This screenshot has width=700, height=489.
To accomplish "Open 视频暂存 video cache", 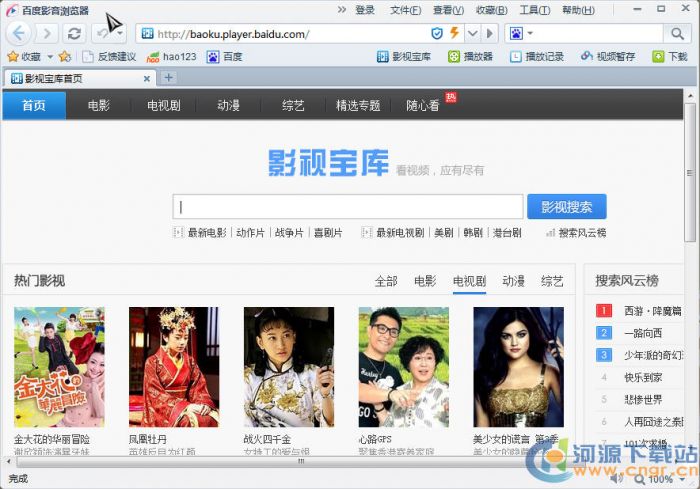I will [x=608, y=57].
